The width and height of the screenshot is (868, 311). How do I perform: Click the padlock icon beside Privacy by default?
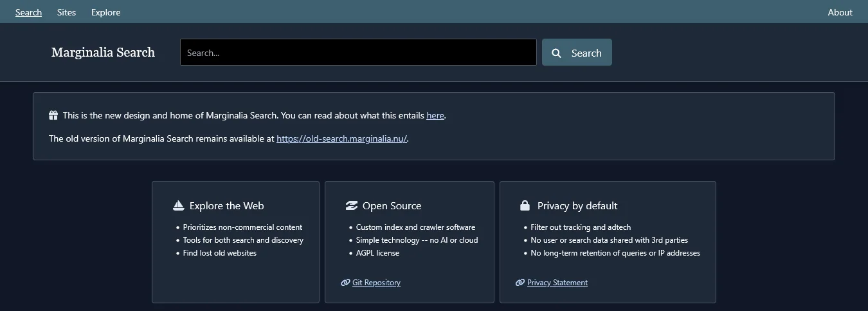point(525,205)
